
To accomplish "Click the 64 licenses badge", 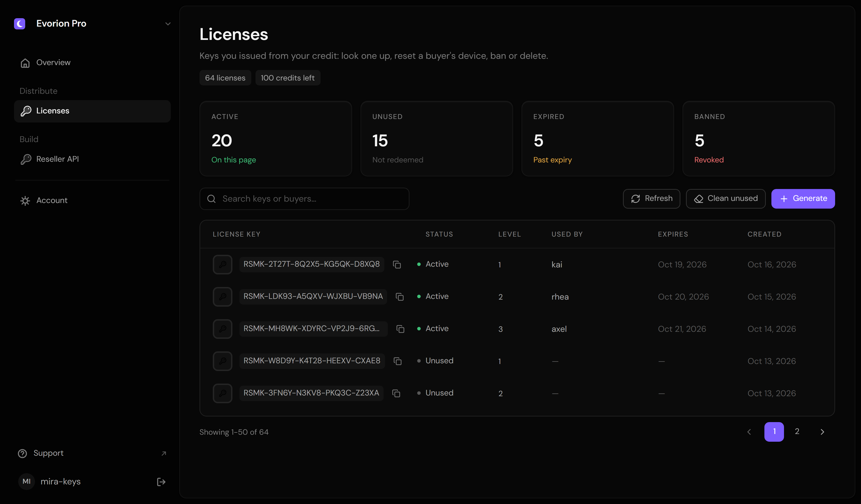I will point(225,78).
